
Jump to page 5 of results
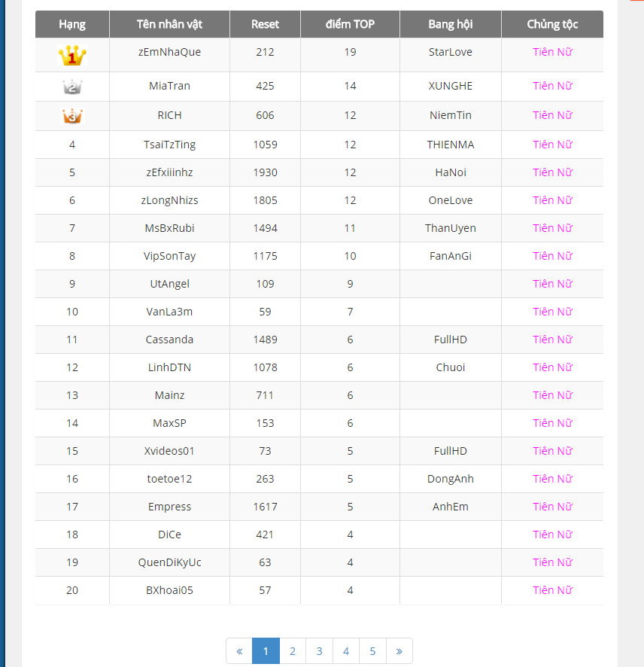(x=373, y=651)
